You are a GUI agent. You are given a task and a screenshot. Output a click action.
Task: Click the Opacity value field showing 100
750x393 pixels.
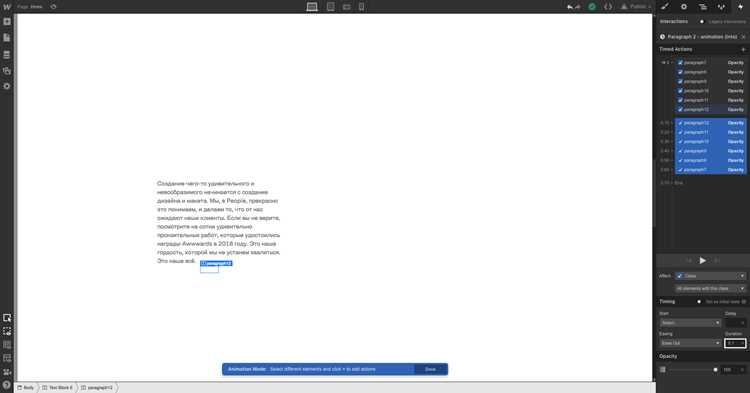(x=734, y=370)
